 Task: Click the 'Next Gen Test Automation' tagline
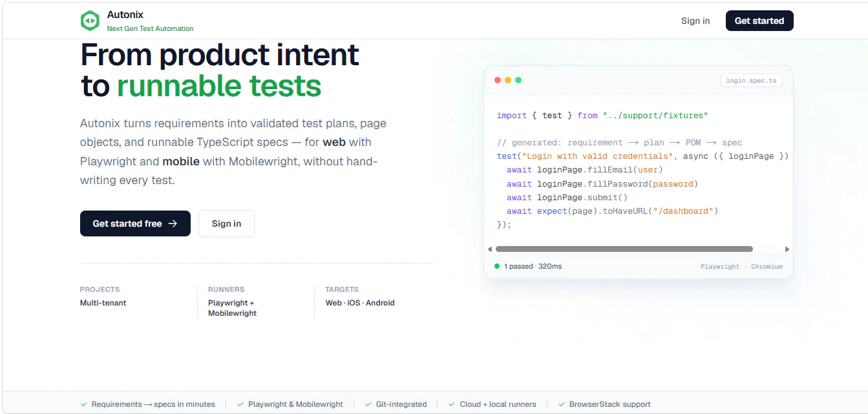[x=151, y=28]
